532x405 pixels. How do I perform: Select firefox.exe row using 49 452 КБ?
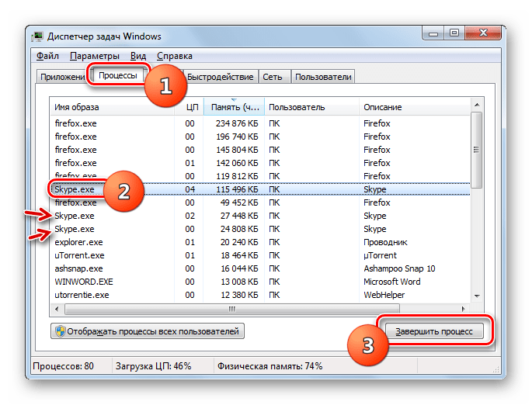(260, 202)
